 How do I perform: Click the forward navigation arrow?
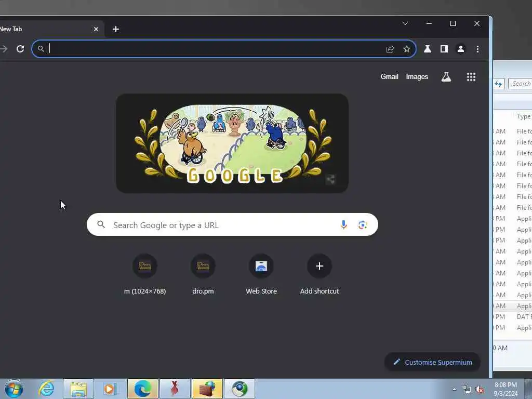point(4,49)
